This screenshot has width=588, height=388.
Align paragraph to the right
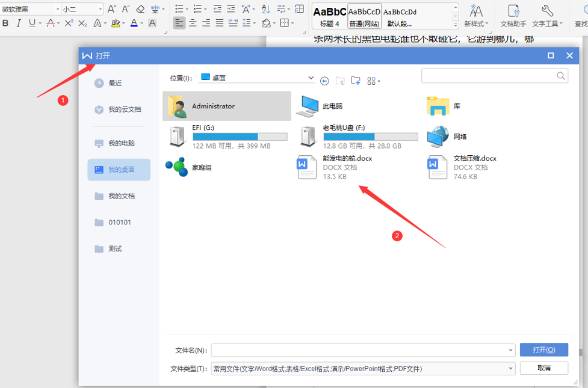click(x=206, y=23)
